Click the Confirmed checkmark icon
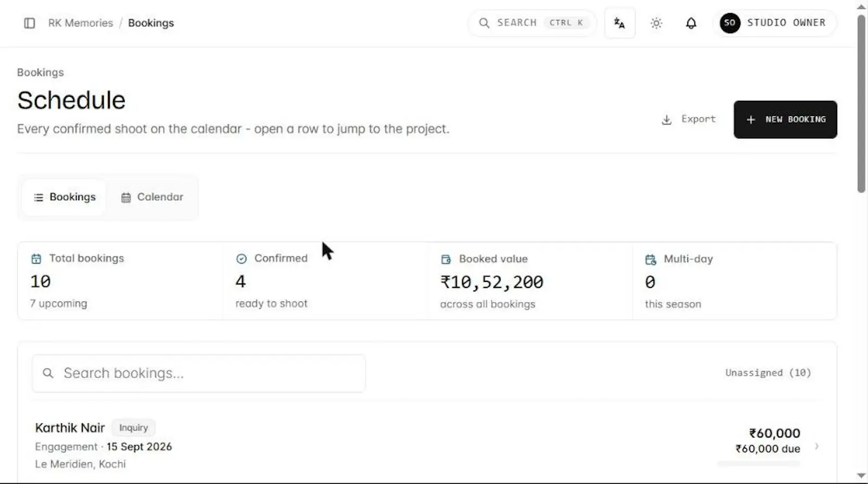 point(241,259)
